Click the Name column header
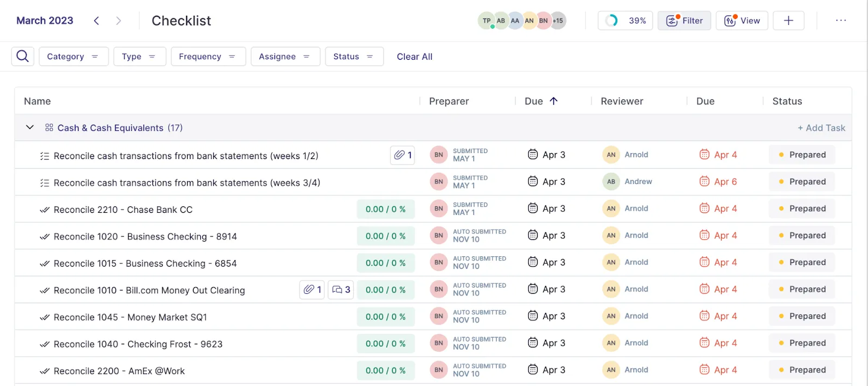The height and width of the screenshot is (386, 868). click(x=37, y=101)
